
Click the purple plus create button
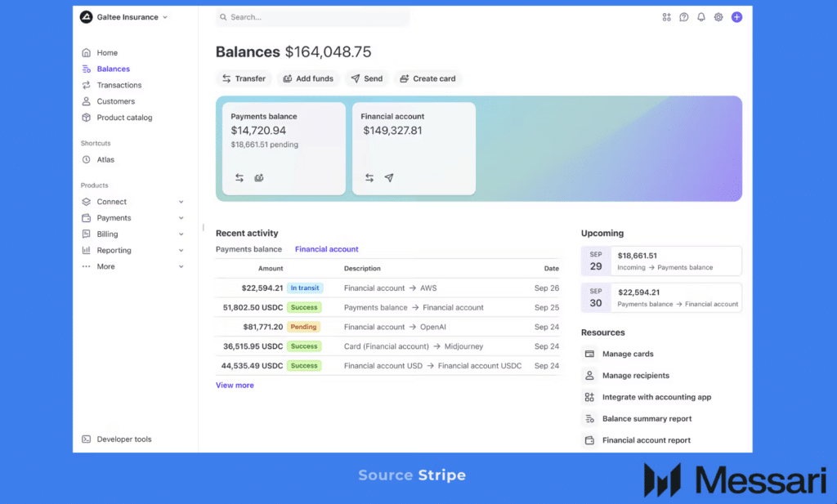[736, 17]
